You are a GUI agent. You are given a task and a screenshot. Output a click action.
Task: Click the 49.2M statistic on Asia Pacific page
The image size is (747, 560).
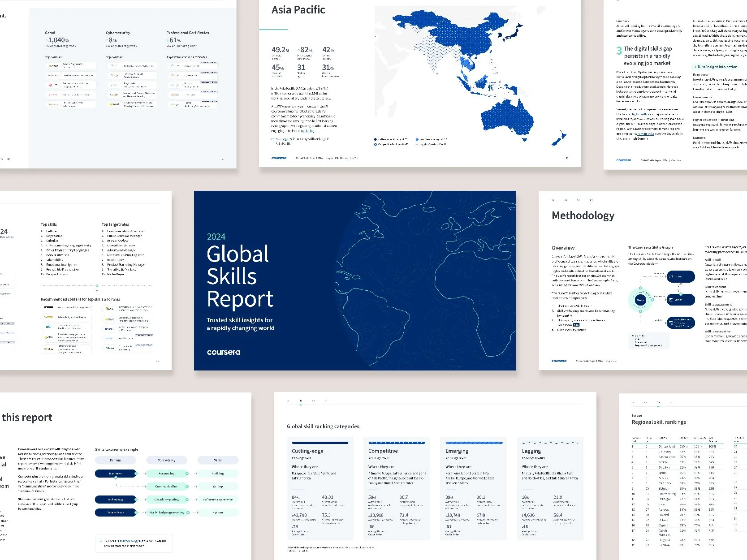(x=280, y=50)
